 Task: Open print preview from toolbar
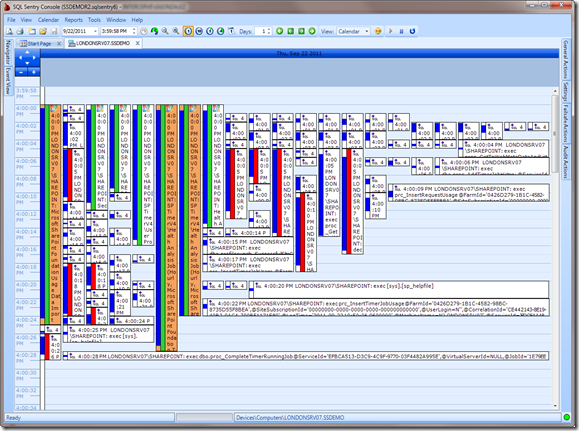tap(10, 31)
